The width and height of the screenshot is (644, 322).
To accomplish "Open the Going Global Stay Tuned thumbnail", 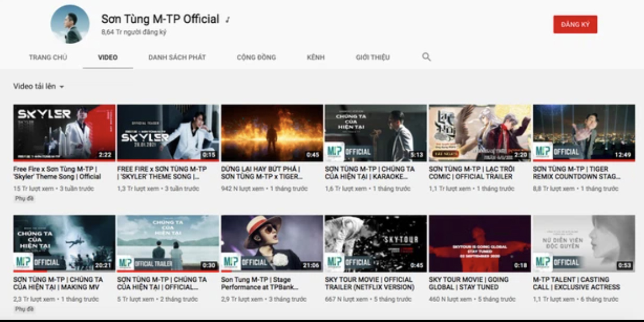I will pos(480,244).
